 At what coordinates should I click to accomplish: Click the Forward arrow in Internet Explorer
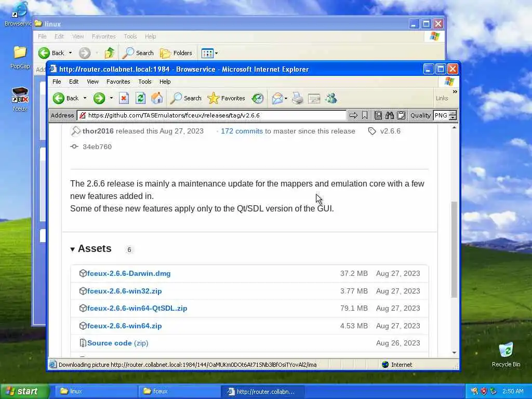[99, 98]
